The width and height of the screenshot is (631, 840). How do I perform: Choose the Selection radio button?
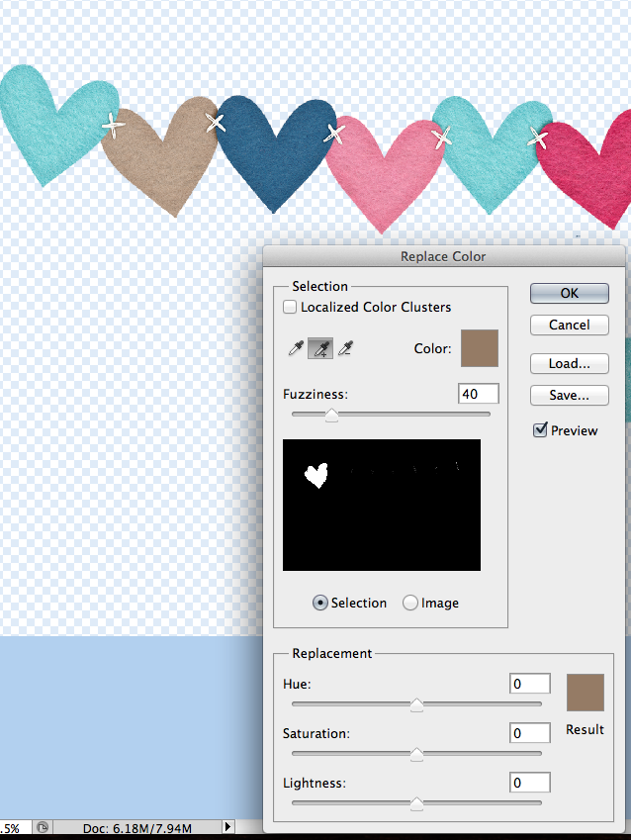pyautogui.click(x=319, y=603)
